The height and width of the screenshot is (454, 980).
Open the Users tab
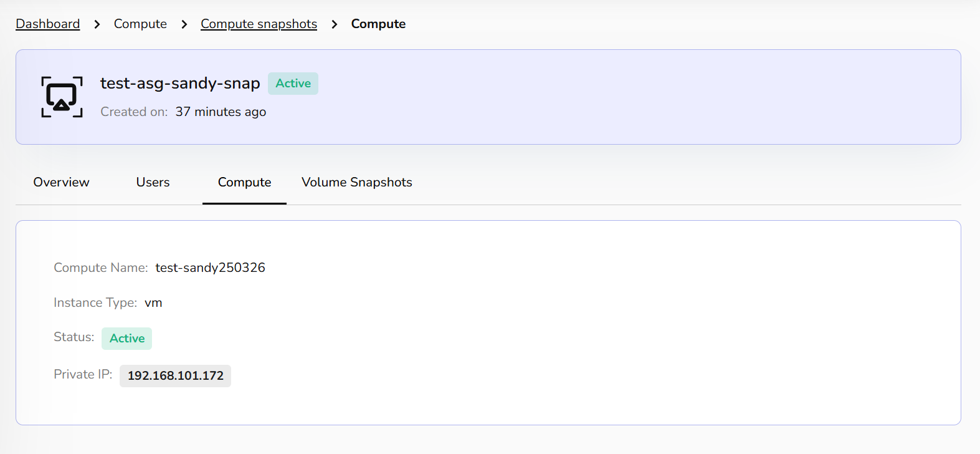[x=153, y=182]
